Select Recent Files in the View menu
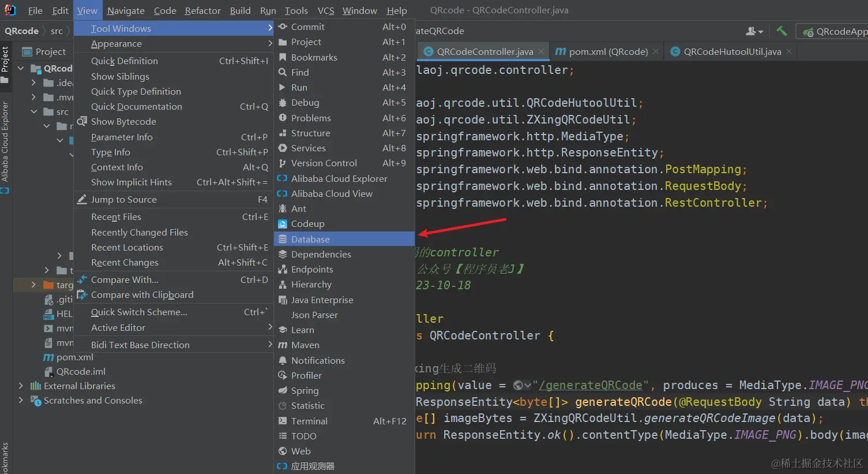The image size is (868, 474). (x=174, y=217)
